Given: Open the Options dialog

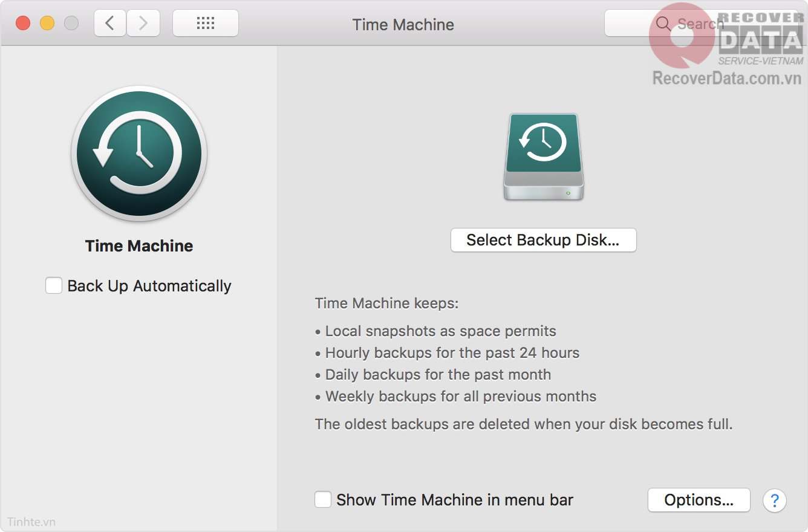Looking at the screenshot, I should click(699, 500).
